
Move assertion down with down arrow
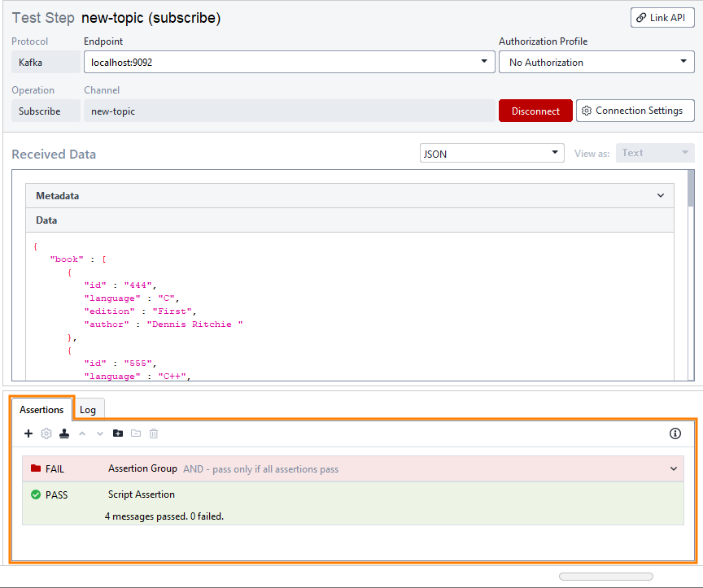tap(100, 433)
